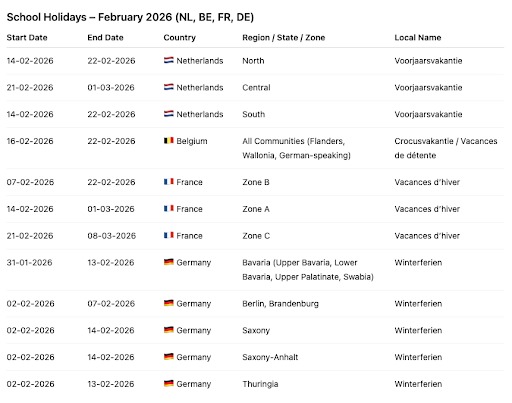Click the Country column header
Viewport: 512px width, 403px height.
point(179,37)
